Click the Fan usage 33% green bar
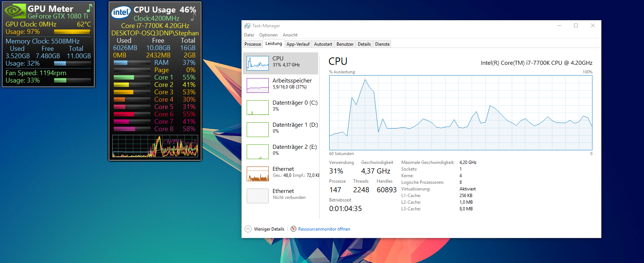 pos(72,80)
